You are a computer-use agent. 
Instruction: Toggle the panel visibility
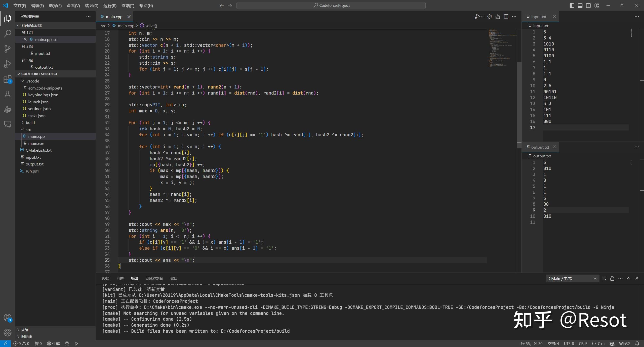[x=580, y=5]
